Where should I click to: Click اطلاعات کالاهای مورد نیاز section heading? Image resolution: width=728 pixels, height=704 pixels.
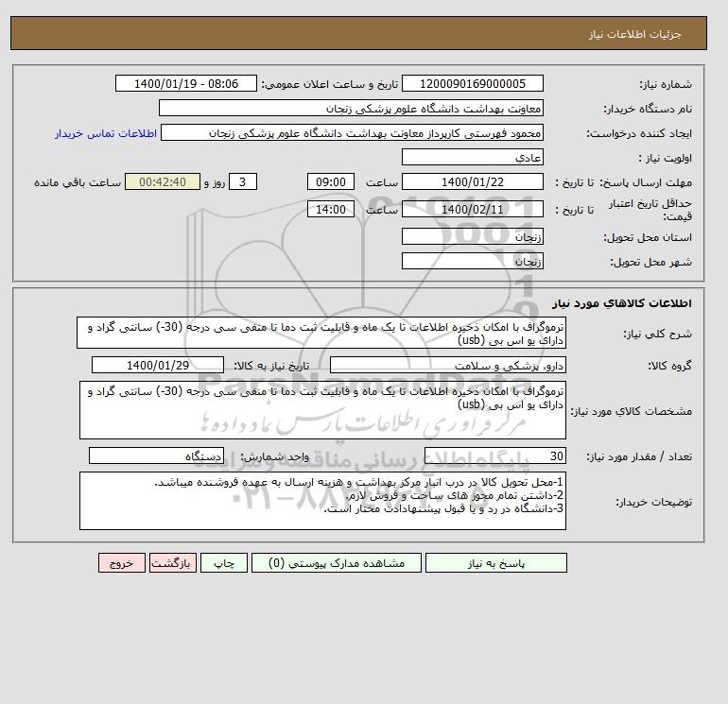coord(622,303)
